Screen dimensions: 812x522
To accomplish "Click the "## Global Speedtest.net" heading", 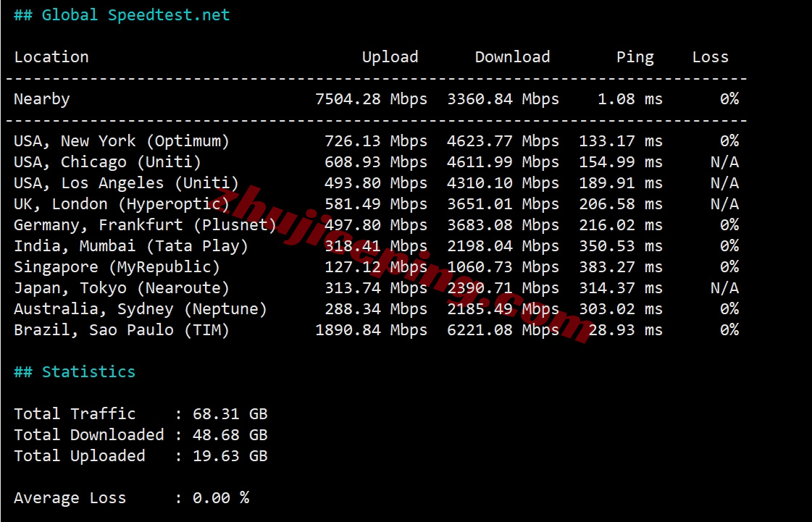I will pos(122,15).
